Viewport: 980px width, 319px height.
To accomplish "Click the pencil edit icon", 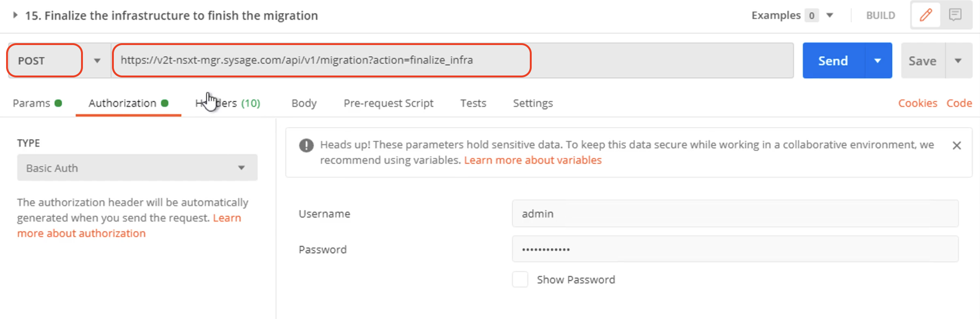I will (x=926, y=15).
